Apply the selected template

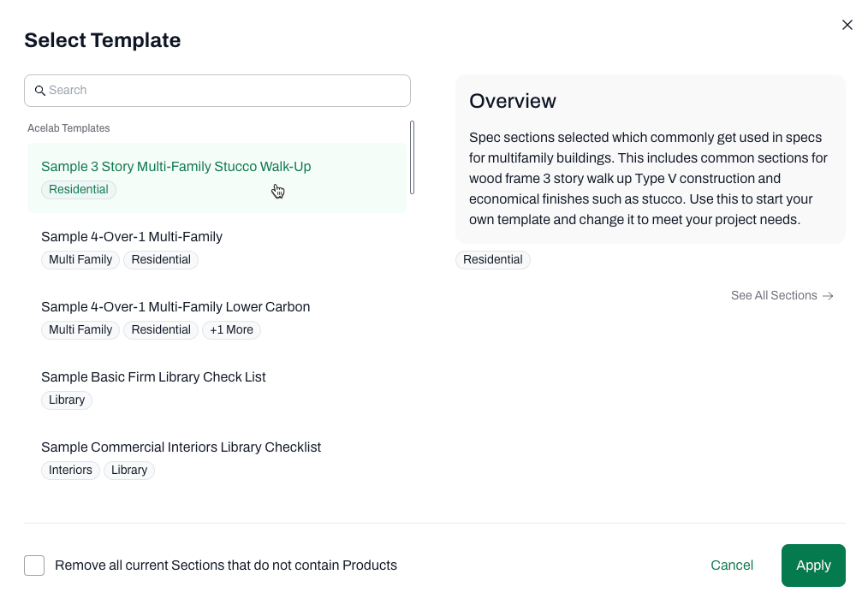point(813,566)
